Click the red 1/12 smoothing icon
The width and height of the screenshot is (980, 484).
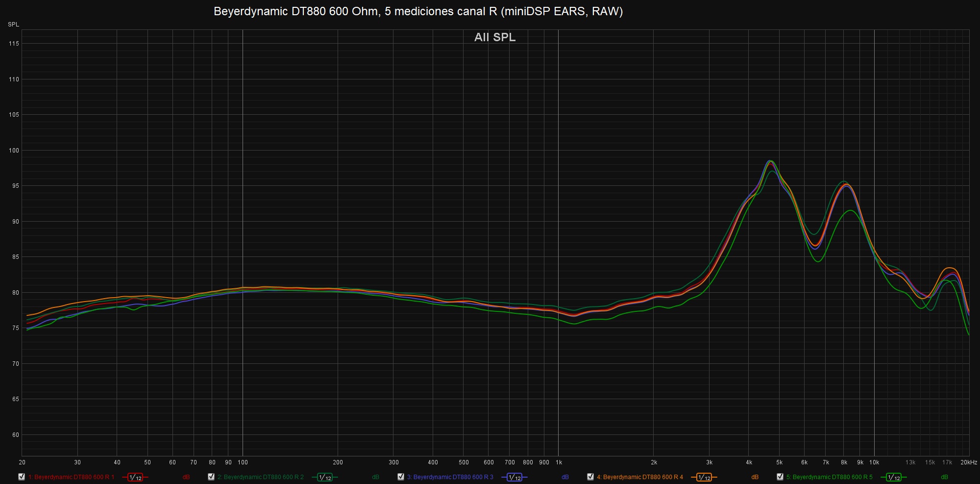point(135,477)
